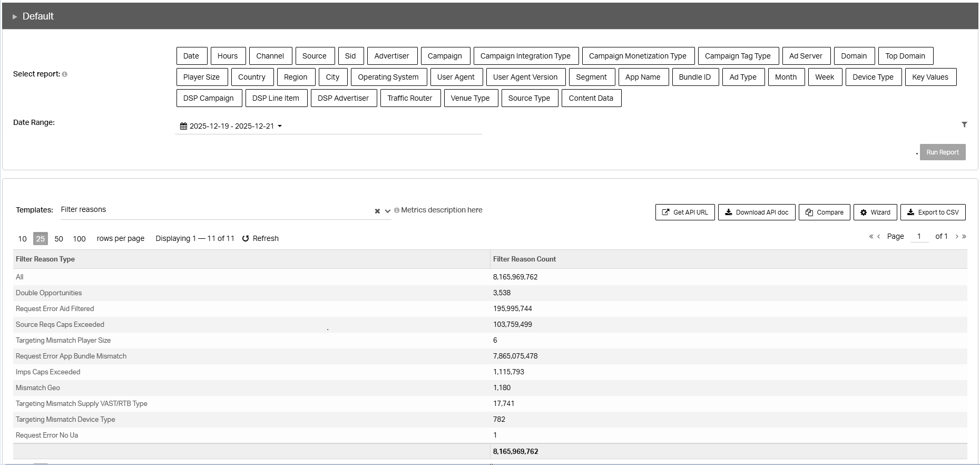The image size is (980, 465).
Task: Click the filter funnel icon
Action: tap(964, 125)
